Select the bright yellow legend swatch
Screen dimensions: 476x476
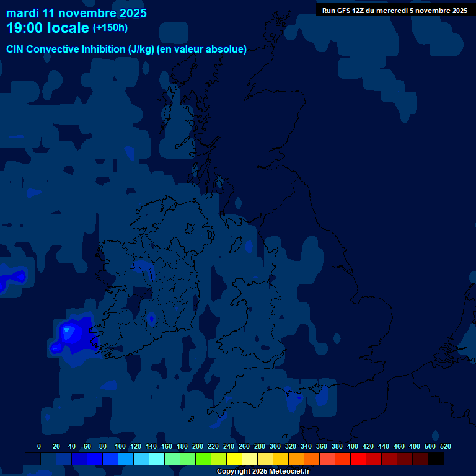click(234, 459)
